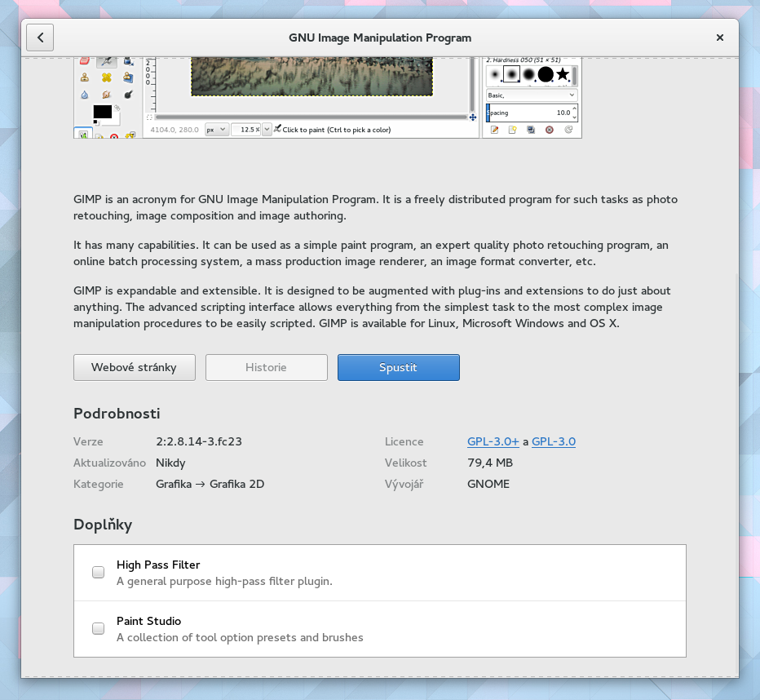Adjust the brush Spacing slider
Image resolution: width=760 pixels, height=700 pixels.
pyautogui.click(x=525, y=113)
